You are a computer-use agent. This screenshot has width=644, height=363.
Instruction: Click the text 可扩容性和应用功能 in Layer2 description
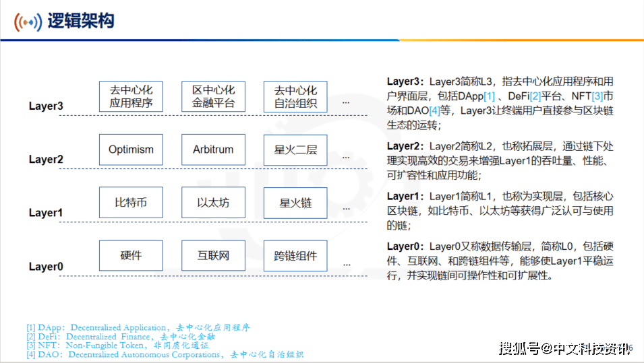pos(432,176)
